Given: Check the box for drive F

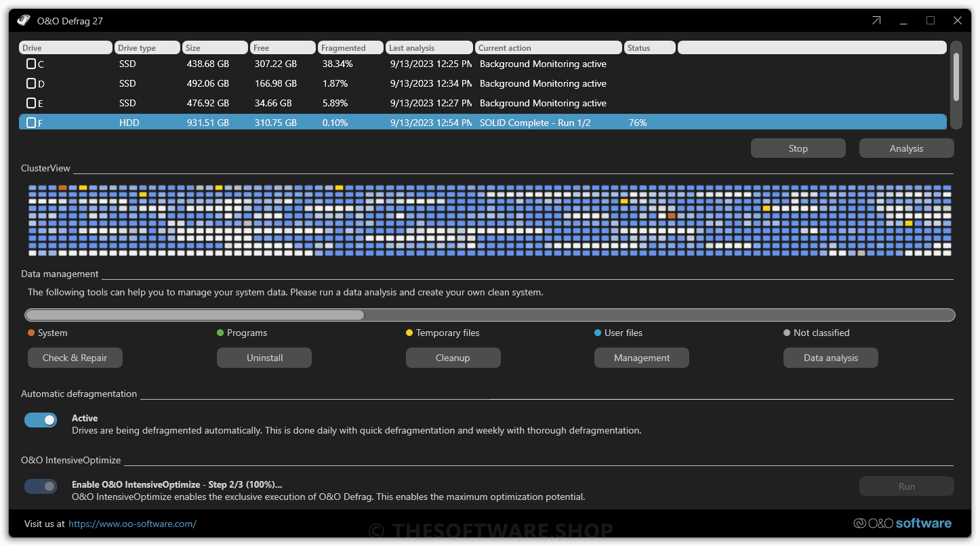Looking at the screenshot, I should coord(31,123).
